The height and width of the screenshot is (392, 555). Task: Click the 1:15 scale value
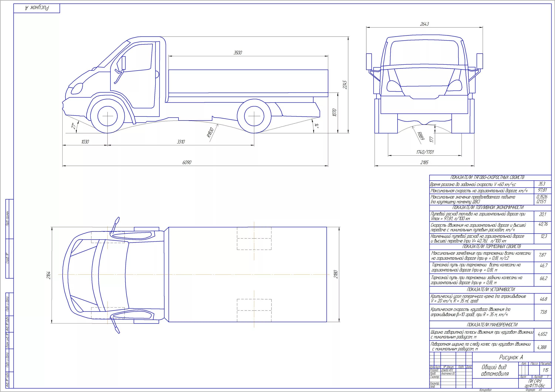point(545,370)
